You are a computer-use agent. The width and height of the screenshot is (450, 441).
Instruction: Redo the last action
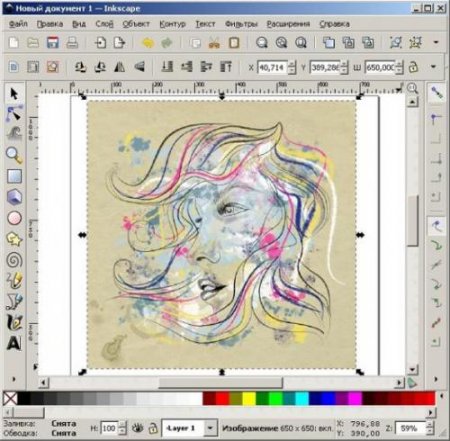click(167, 43)
